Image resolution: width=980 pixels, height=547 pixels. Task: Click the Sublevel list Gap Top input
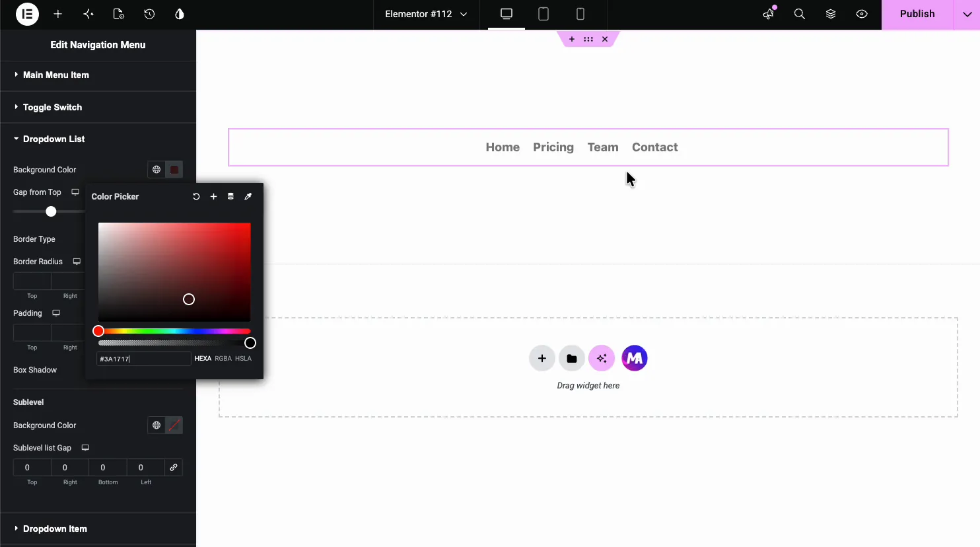coord(32,468)
